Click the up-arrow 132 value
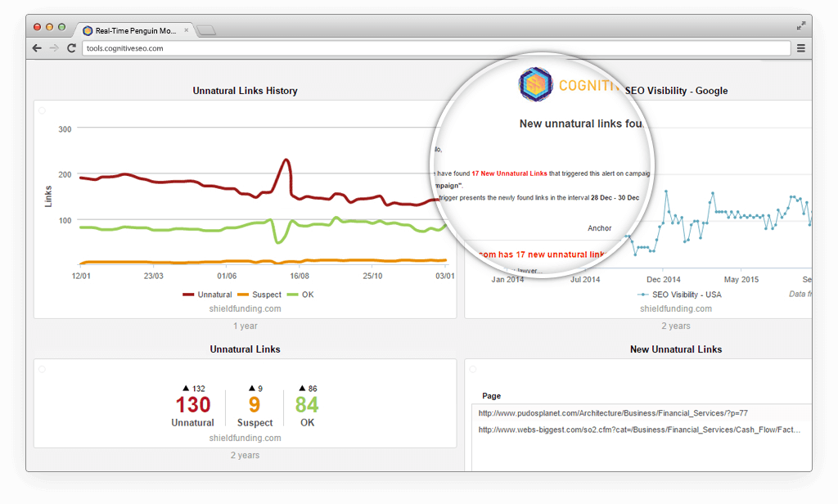838x504 pixels. pyautogui.click(x=194, y=389)
